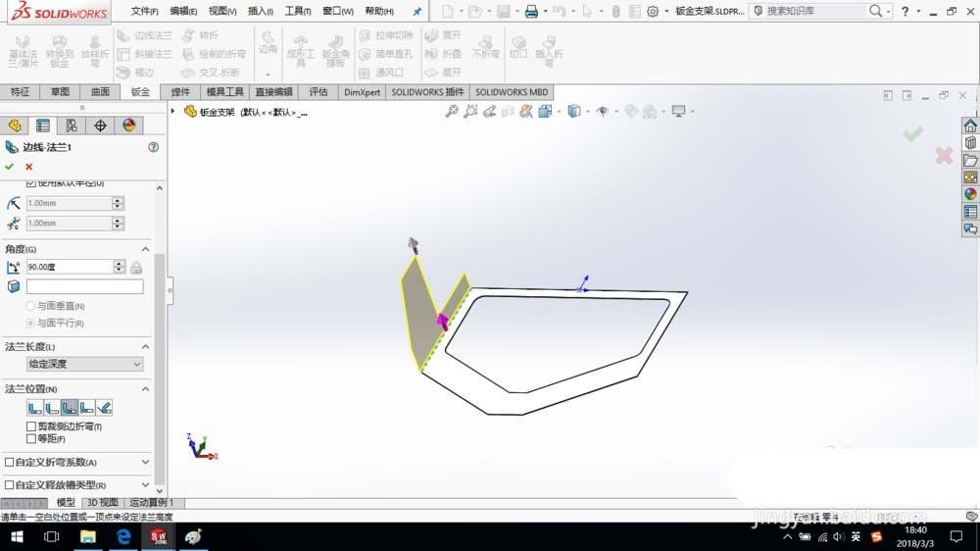Accept the edge flange with green checkmark
980x551 pixels.
point(9,167)
